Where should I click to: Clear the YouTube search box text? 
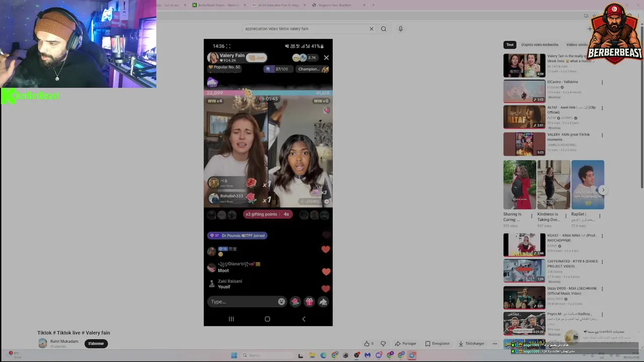tap(371, 29)
